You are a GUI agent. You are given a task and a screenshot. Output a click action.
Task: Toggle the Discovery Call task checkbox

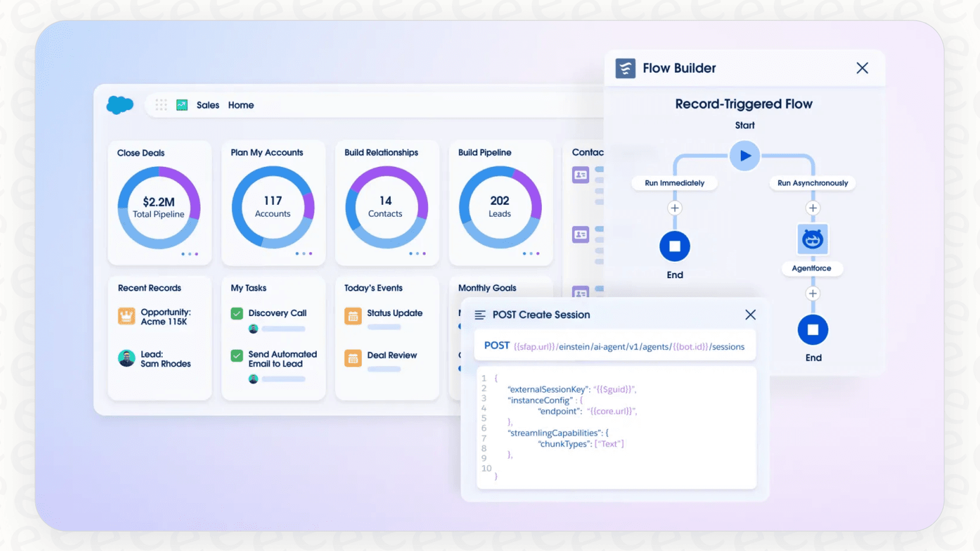coord(237,314)
